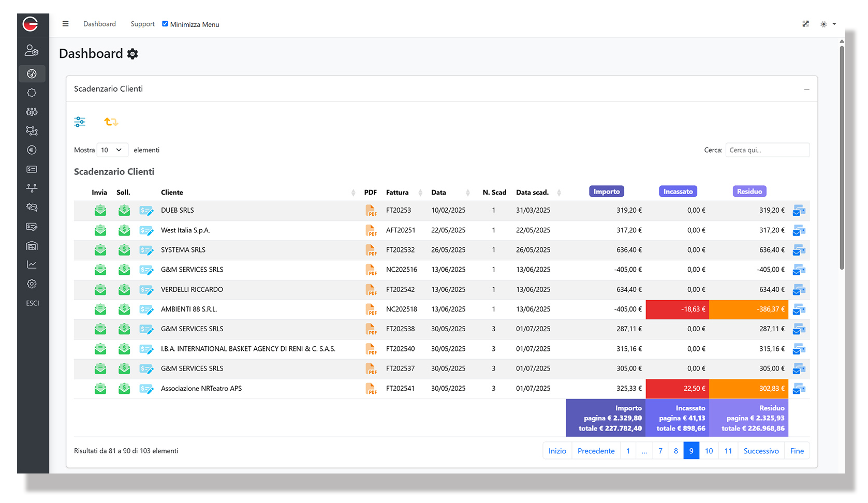The height and width of the screenshot is (503, 868).
Task: Click the West Italia S.p.A. client name
Action: (x=185, y=230)
